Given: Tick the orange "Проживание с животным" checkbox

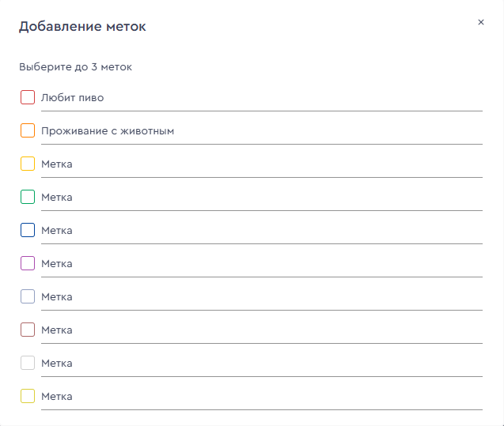Looking at the screenshot, I should pos(28,130).
